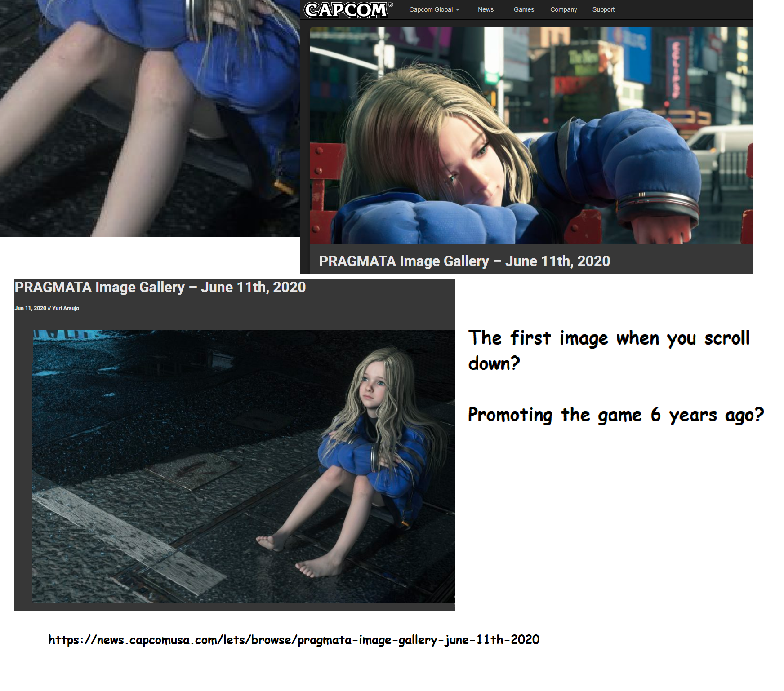Click the CAPCOM logo in the navigation bar
This screenshot has height=691, width=784.
[346, 9]
